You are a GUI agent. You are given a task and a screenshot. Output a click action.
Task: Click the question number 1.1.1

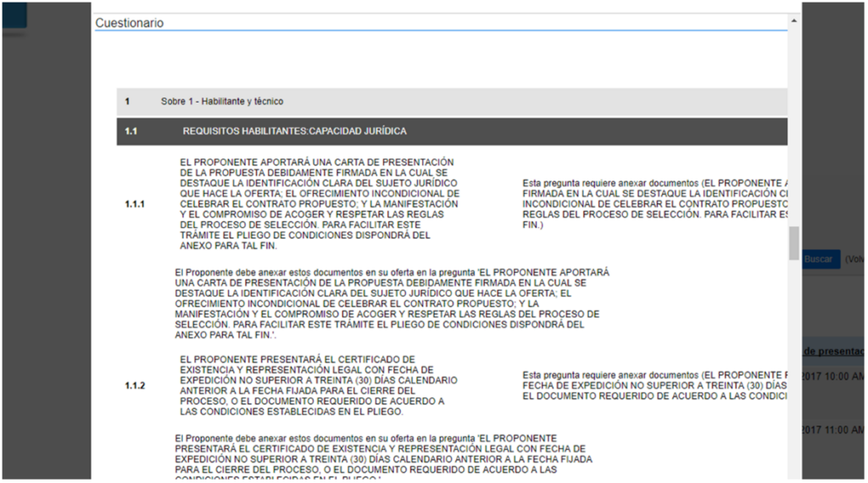pos(135,204)
